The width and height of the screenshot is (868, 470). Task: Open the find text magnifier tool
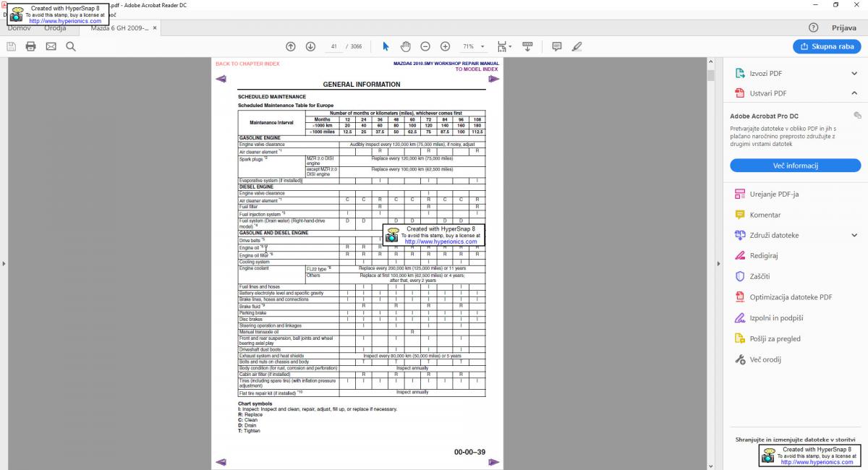[x=71, y=46]
